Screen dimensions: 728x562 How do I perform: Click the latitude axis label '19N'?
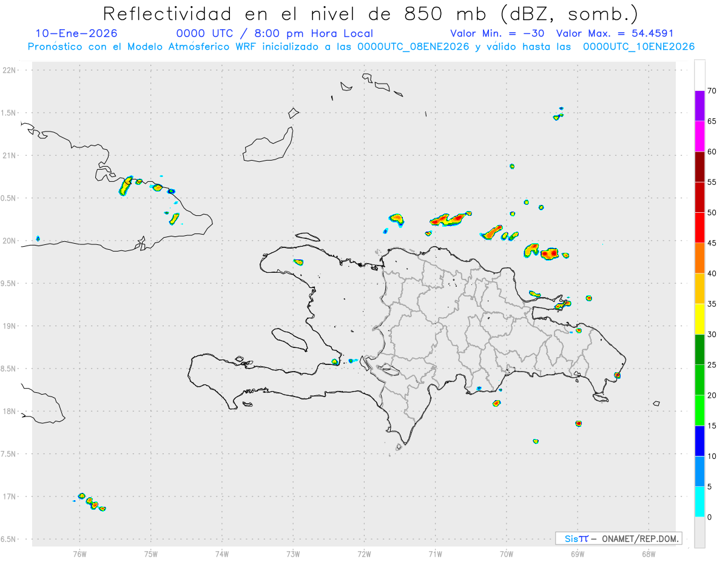[10, 326]
